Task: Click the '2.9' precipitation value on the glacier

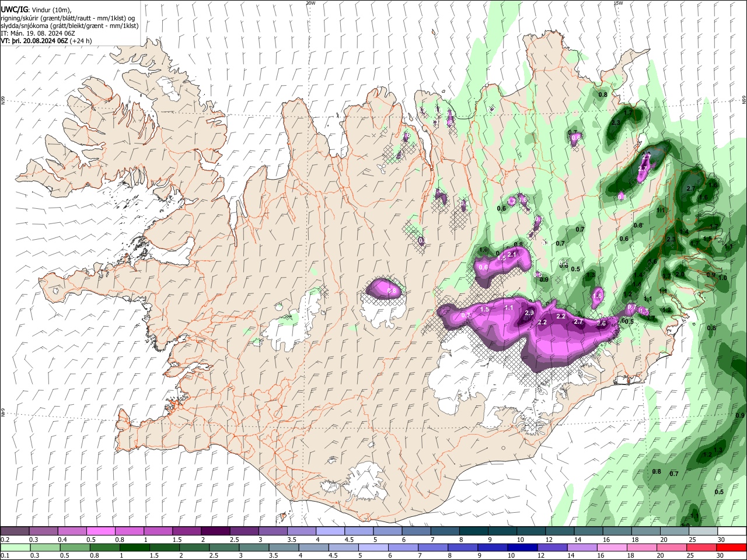Action: (529, 313)
